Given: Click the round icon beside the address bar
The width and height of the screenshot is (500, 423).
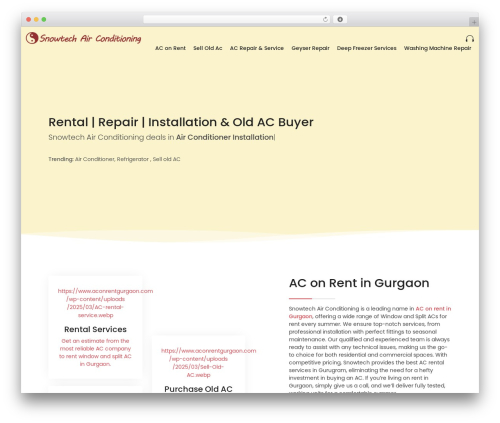Looking at the screenshot, I should (340, 20).
